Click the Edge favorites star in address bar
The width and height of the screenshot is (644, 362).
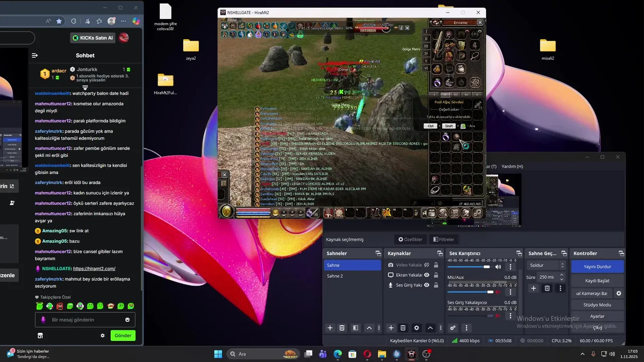tap(59, 21)
